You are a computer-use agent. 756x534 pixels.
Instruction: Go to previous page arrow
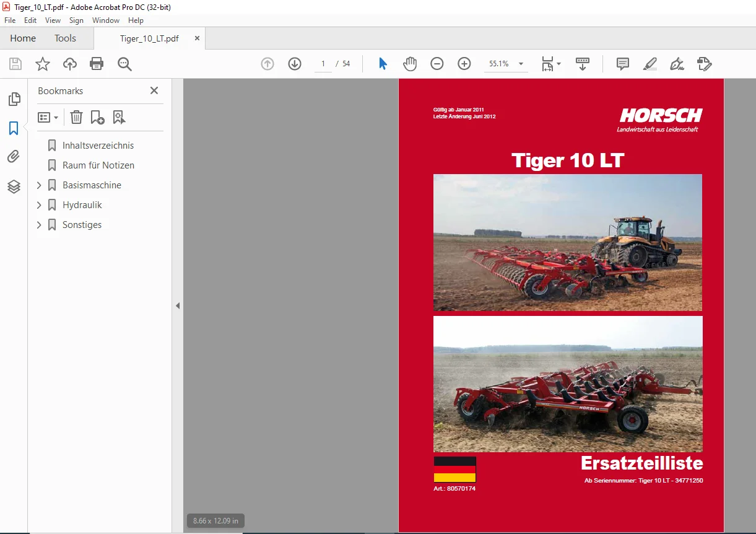(267, 64)
